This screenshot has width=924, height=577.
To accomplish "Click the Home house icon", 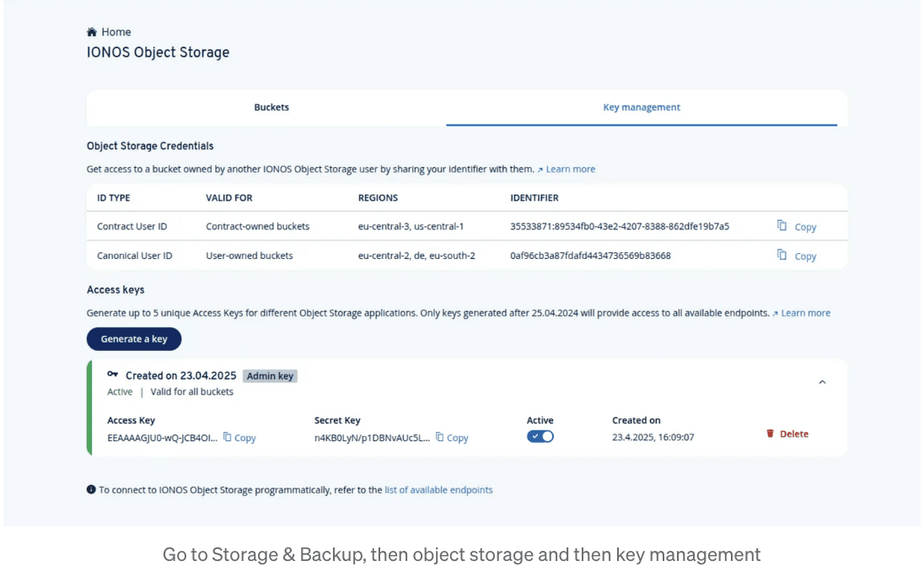I will tap(91, 32).
